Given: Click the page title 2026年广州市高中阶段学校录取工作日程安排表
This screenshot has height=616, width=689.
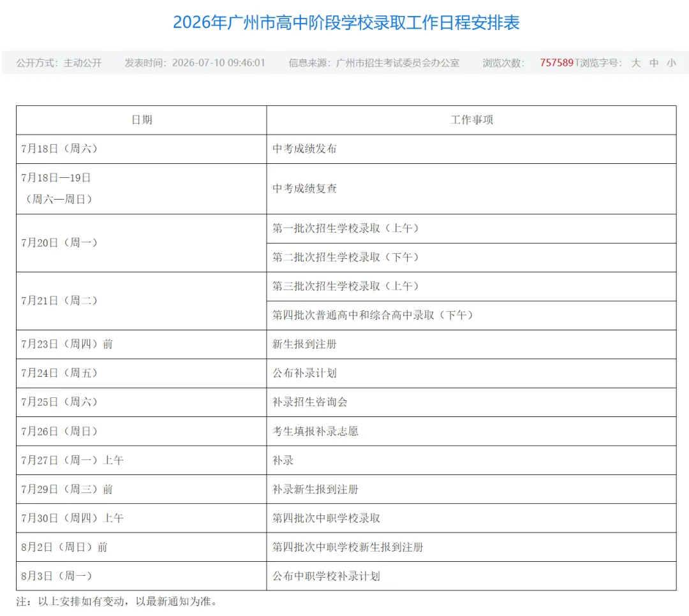Looking at the screenshot, I should click(346, 22).
